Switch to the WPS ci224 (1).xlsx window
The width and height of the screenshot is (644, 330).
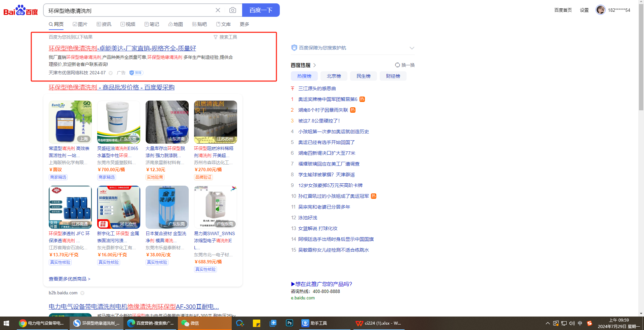[378, 323]
